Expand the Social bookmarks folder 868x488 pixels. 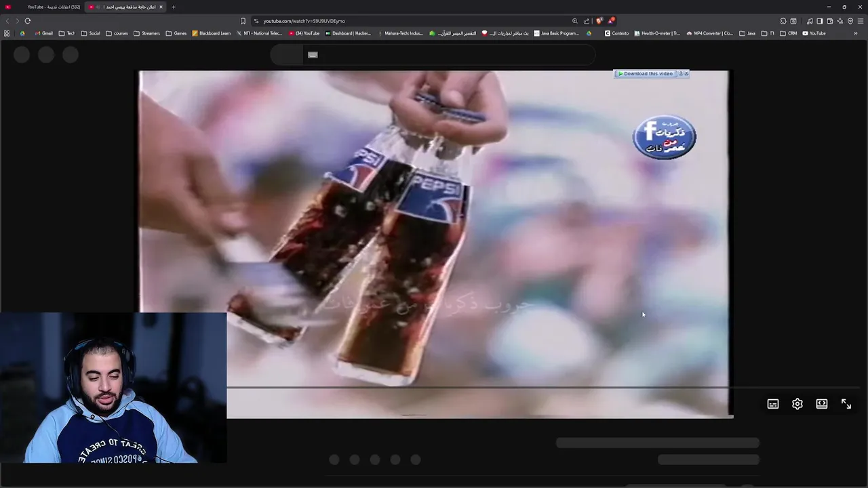pos(91,33)
